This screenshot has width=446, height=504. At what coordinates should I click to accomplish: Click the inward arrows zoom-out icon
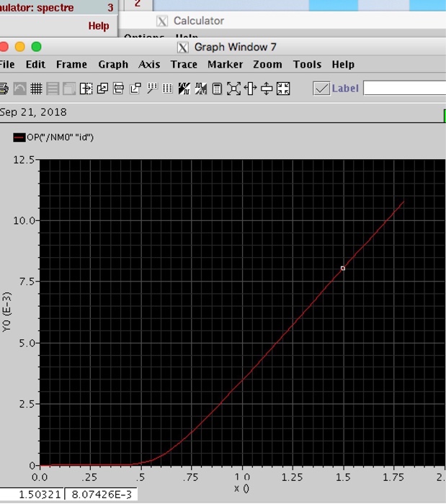click(283, 89)
